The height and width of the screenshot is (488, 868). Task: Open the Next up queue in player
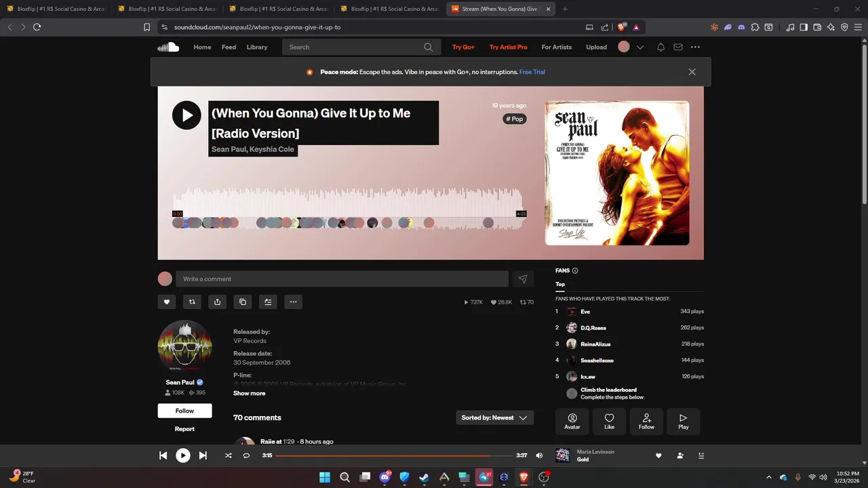coord(701,455)
